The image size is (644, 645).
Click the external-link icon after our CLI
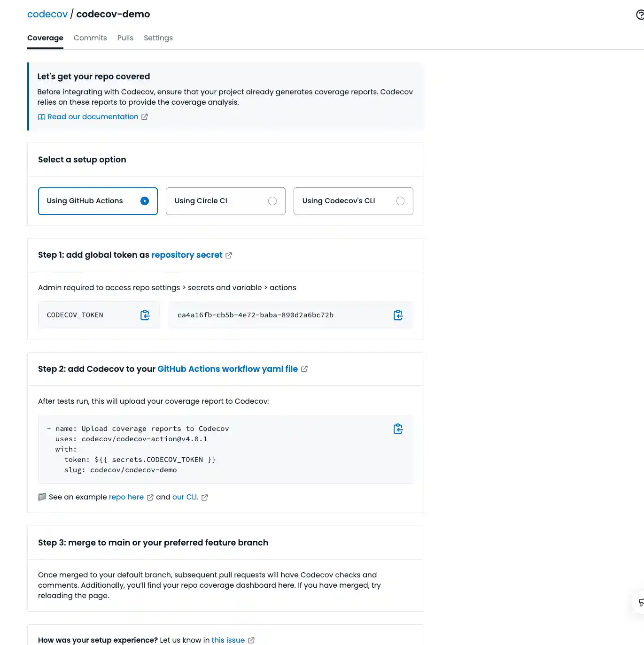[x=204, y=497]
